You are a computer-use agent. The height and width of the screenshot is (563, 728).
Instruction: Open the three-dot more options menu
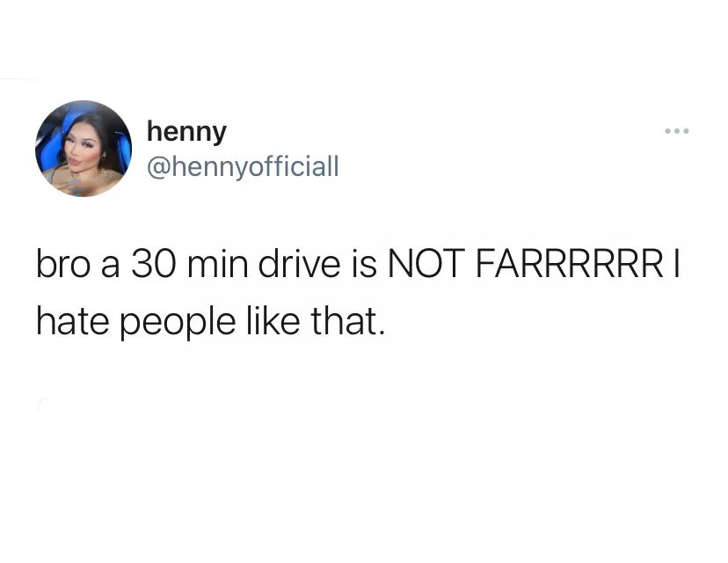[676, 131]
